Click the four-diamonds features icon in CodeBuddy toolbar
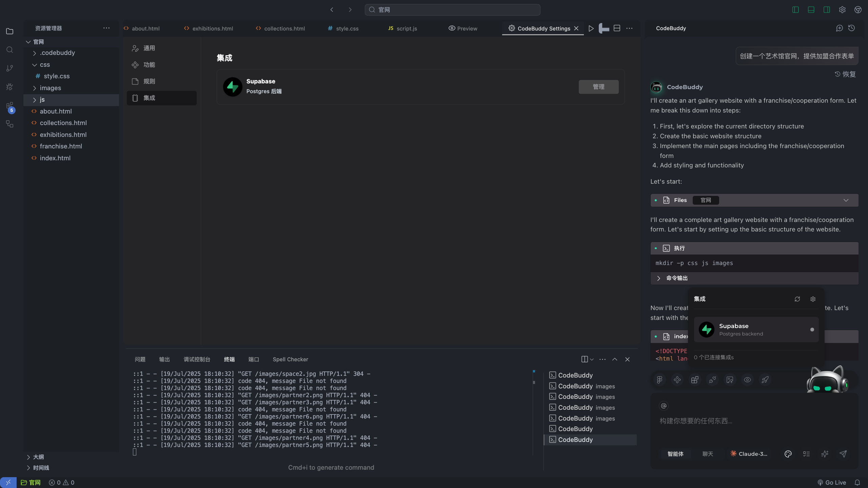Viewport: 868px width, 488px height. click(677, 380)
